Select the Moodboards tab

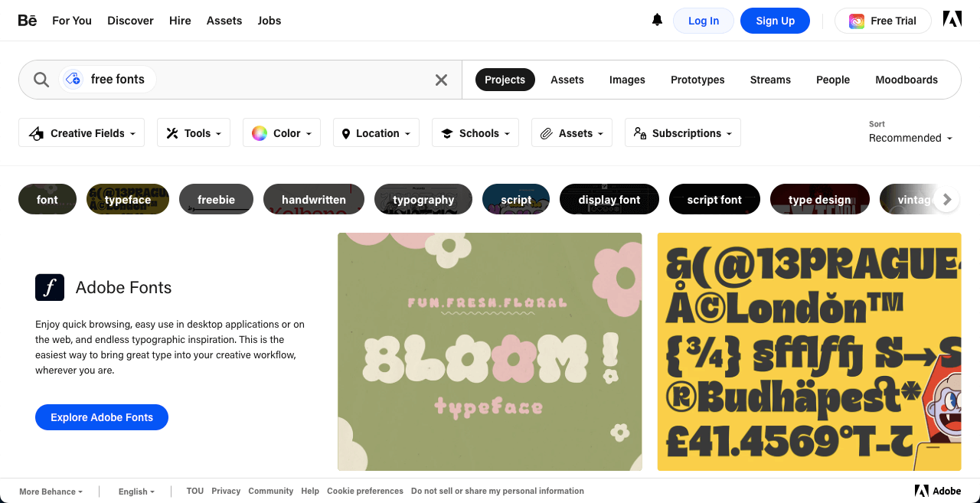pos(906,80)
